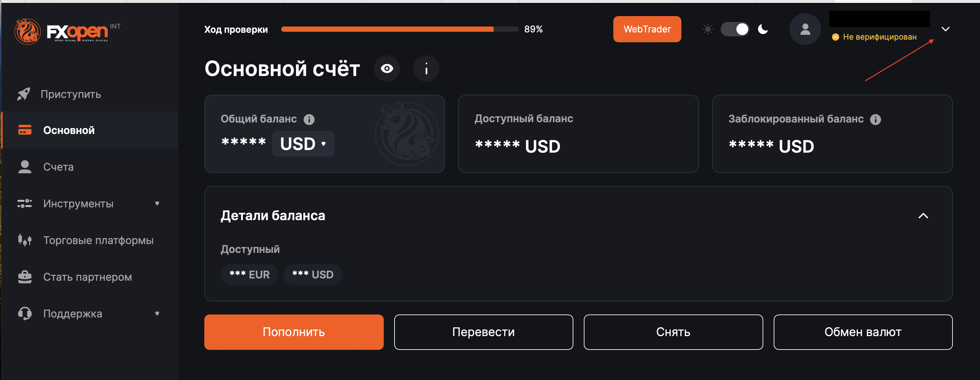Click info icon next to Заблокированный баланс
The width and height of the screenshot is (980, 380).
[x=875, y=120]
